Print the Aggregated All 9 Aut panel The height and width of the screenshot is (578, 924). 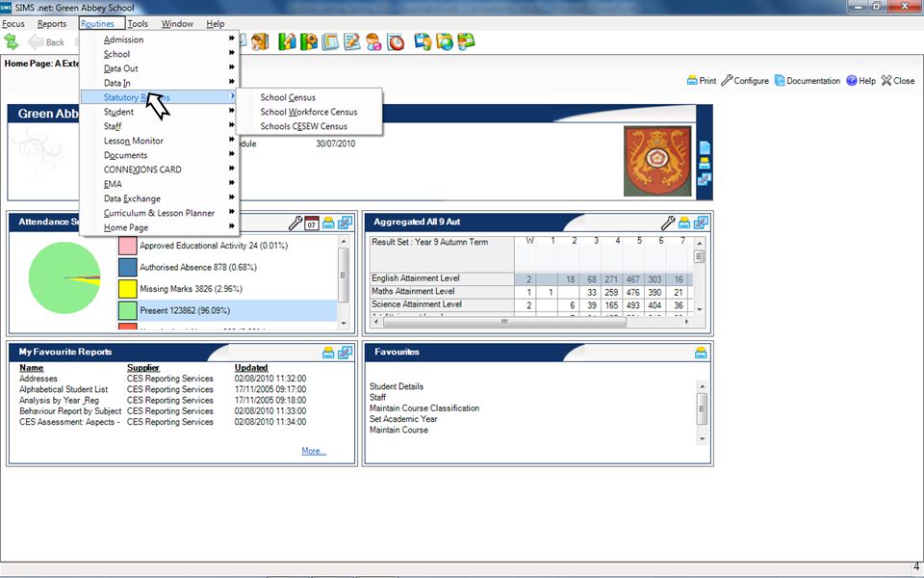point(684,223)
